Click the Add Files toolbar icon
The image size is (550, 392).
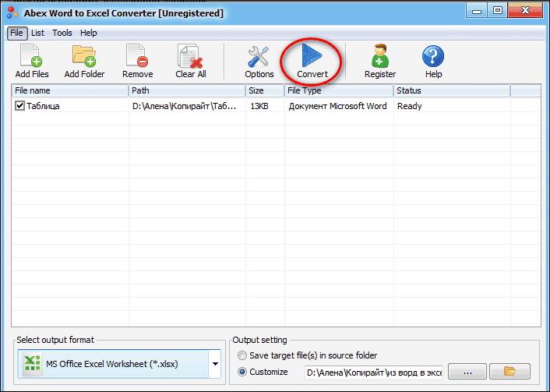(32, 56)
